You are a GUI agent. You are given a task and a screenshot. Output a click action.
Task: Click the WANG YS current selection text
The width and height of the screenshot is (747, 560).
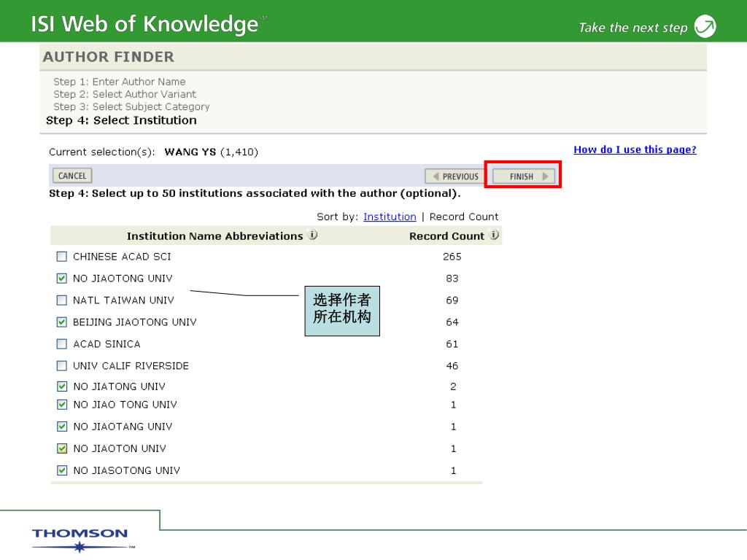(190, 152)
